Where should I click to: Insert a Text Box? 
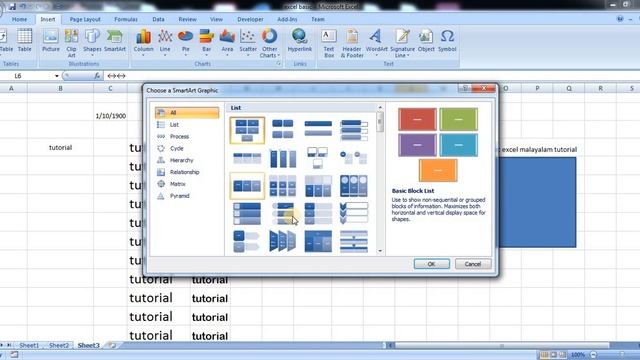(x=329, y=43)
